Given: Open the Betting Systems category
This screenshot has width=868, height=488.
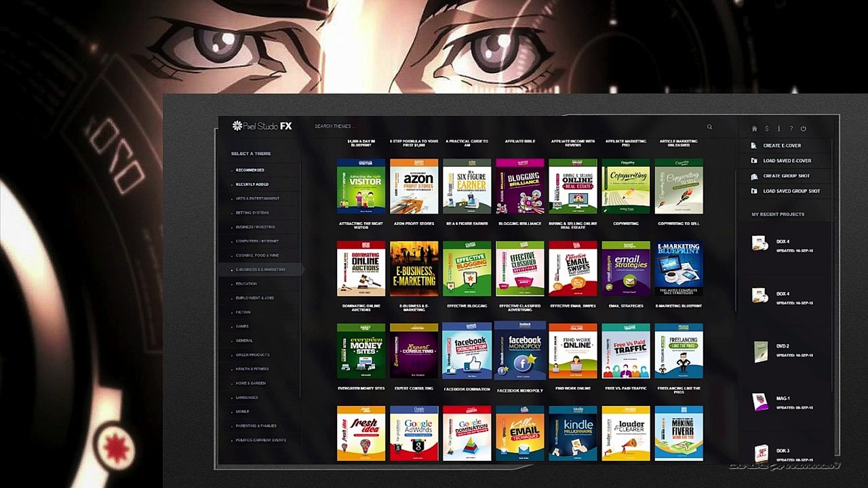Looking at the screenshot, I should pos(252,213).
